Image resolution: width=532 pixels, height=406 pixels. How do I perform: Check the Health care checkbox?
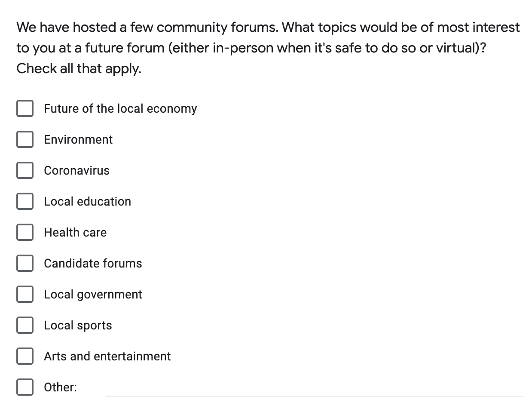[25, 232]
